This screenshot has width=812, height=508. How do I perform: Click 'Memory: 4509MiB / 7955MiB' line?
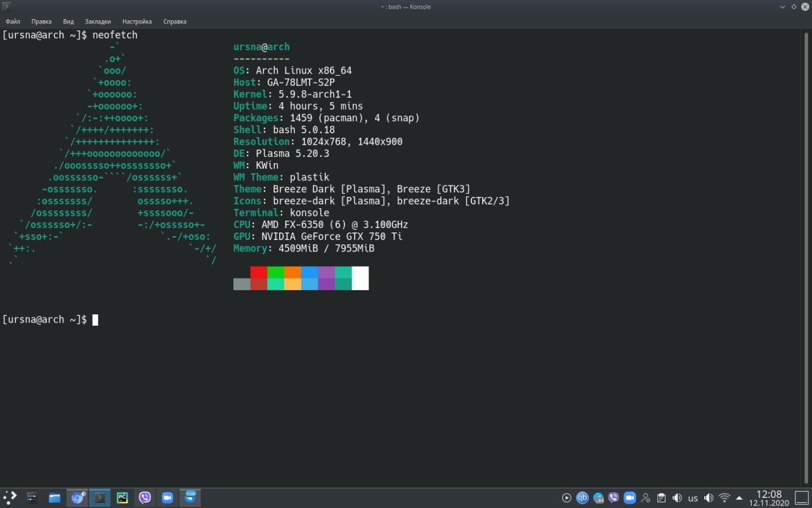pos(304,248)
